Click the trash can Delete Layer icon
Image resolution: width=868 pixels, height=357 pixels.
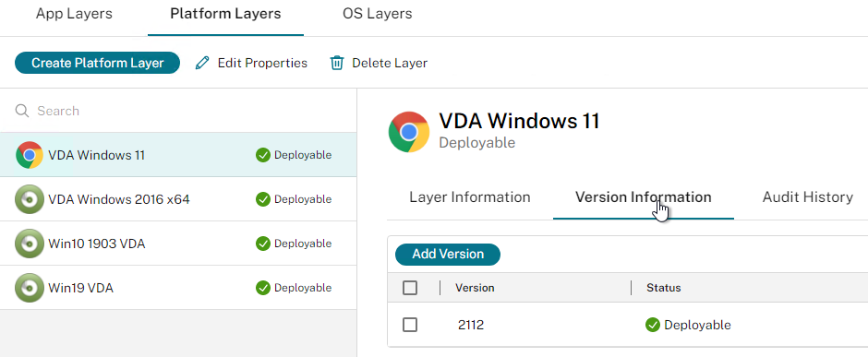click(336, 63)
